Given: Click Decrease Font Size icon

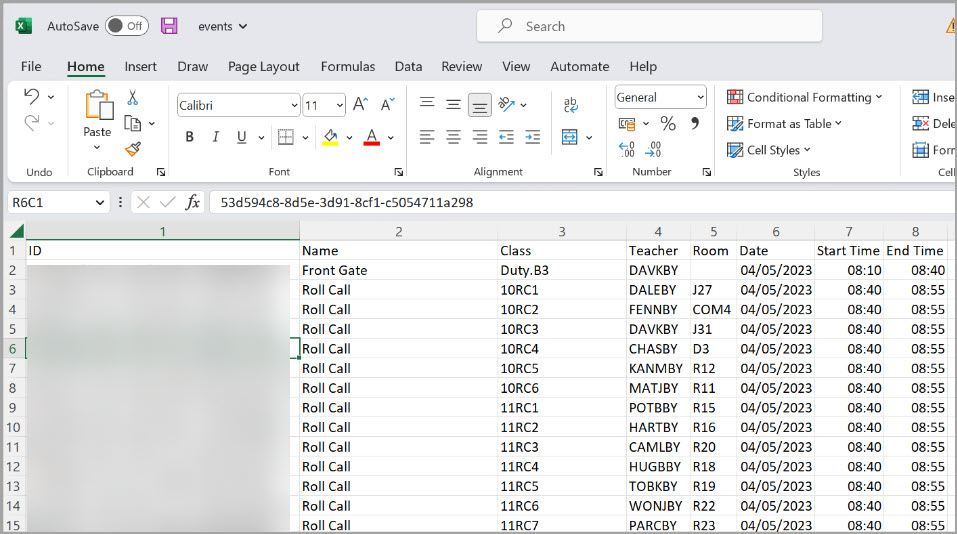Looking at the screenshot, I should click(x=388, y=105).
